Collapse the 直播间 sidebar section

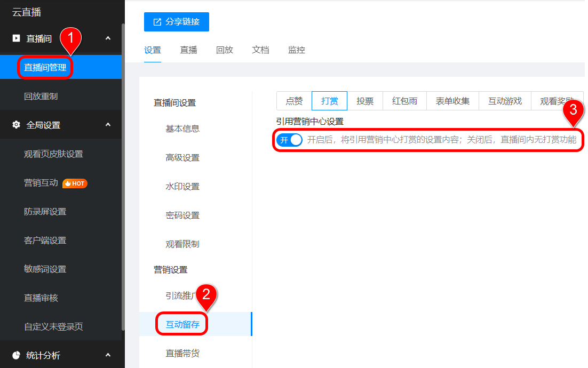tap(108, 38)
